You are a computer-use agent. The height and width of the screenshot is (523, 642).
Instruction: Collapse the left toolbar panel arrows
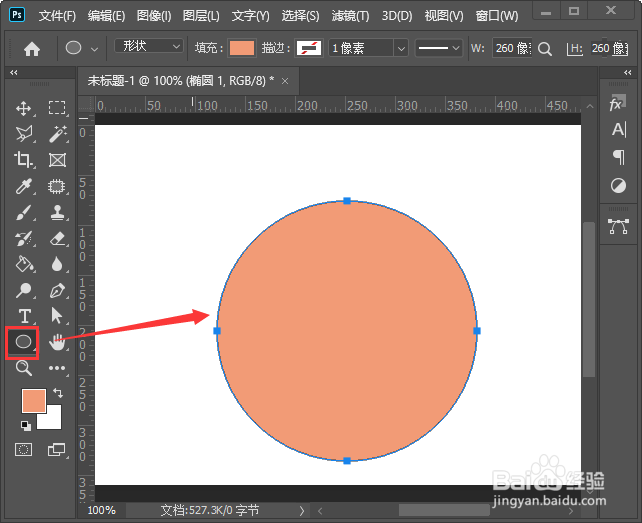click(14, 72)
